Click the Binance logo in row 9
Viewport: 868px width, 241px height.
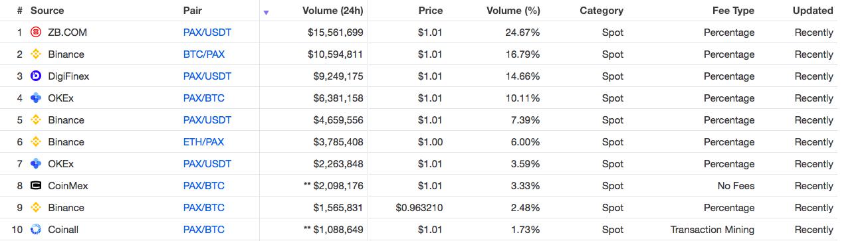[x=36, y=208]
